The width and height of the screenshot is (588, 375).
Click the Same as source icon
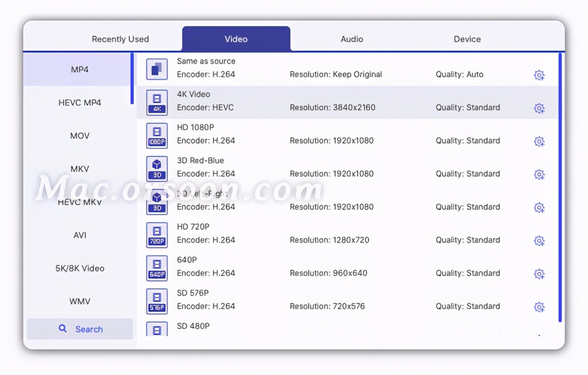(157, 70)
